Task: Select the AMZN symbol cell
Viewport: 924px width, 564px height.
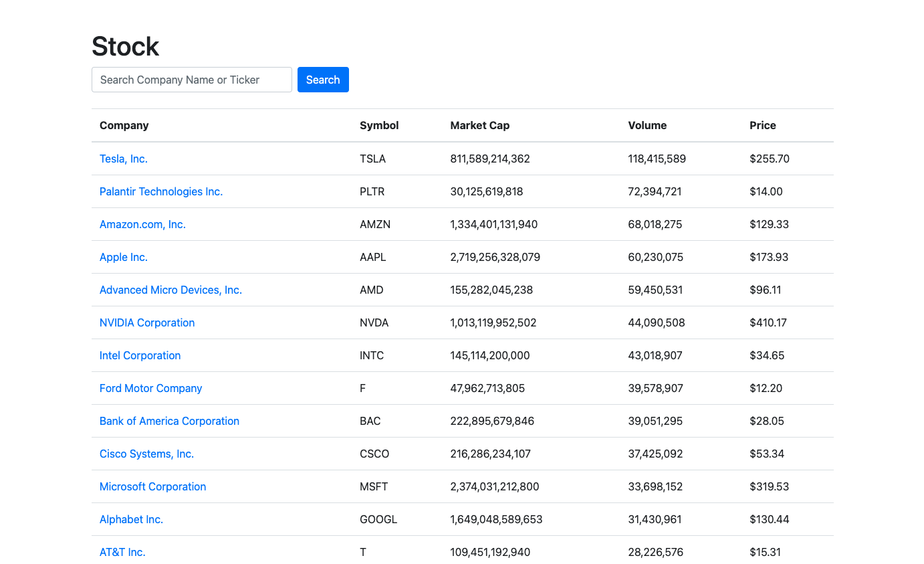Action: tap(375, 224)
